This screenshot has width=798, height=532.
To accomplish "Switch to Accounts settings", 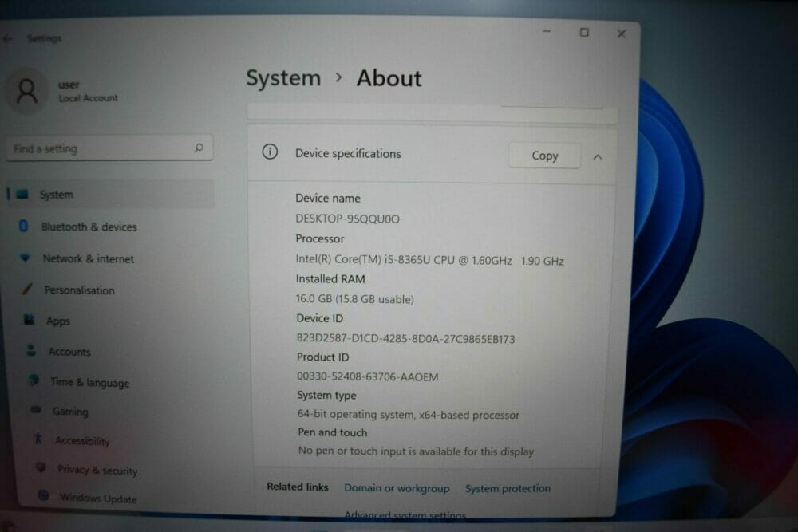I will [69, 352].
